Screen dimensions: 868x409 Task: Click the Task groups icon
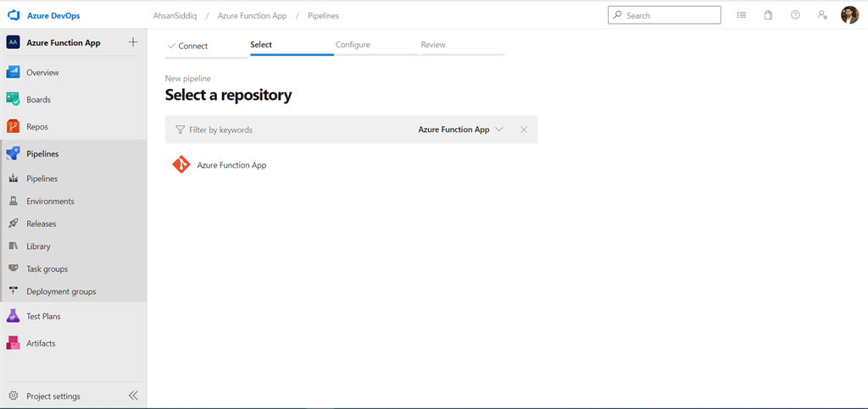tap(14, 268)
